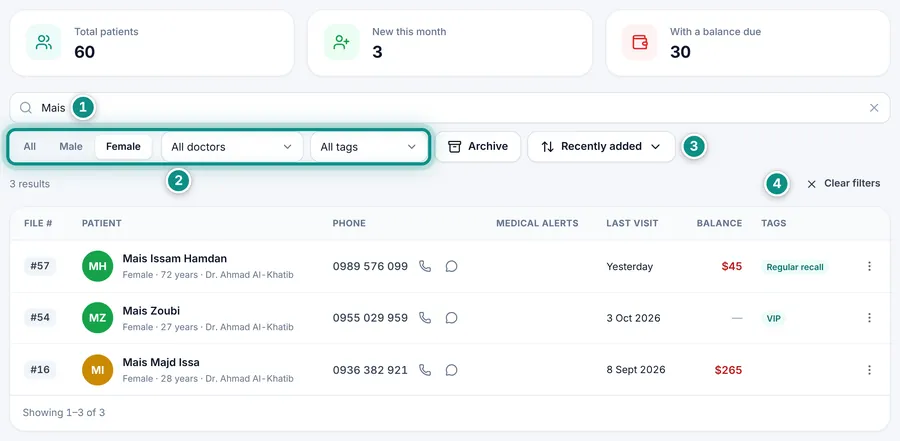Click the Regular recall tag
Screen dimensions: 900x441
(795, 267)
